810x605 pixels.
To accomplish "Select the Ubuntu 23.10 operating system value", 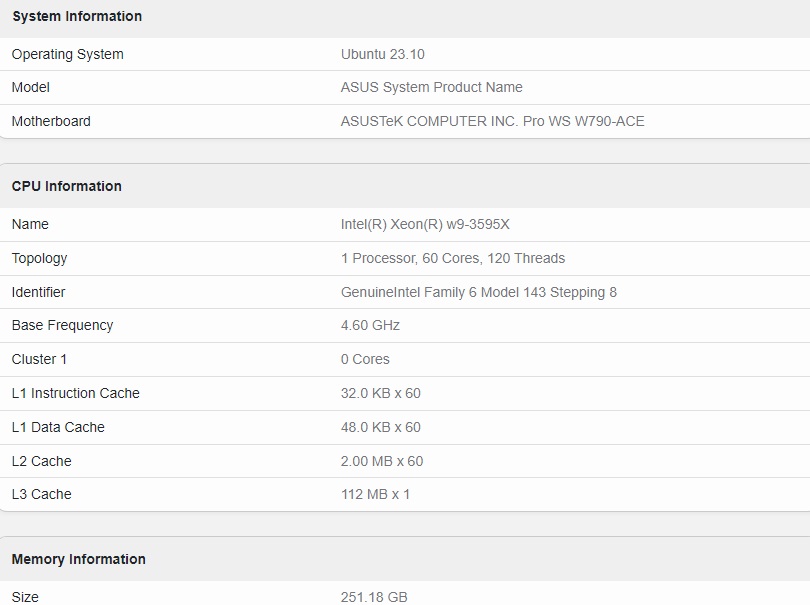I will click(x=382, y=54).
